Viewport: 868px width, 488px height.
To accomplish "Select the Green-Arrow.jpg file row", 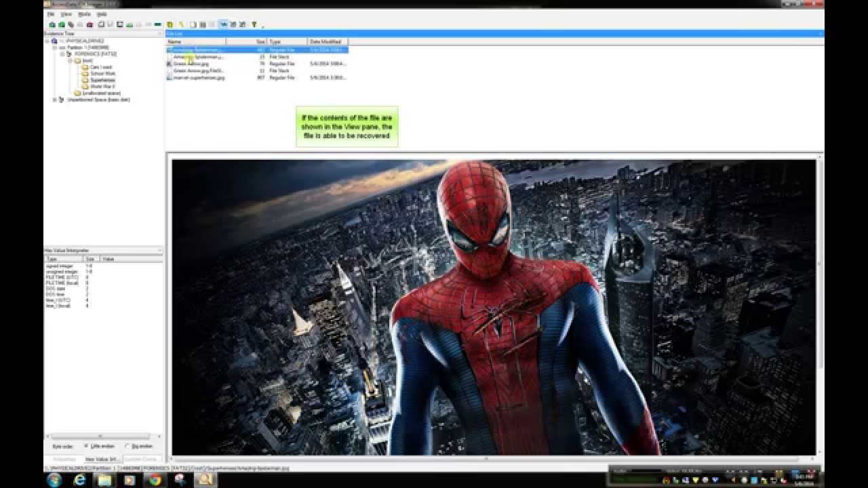I will (x=257, y=64).
